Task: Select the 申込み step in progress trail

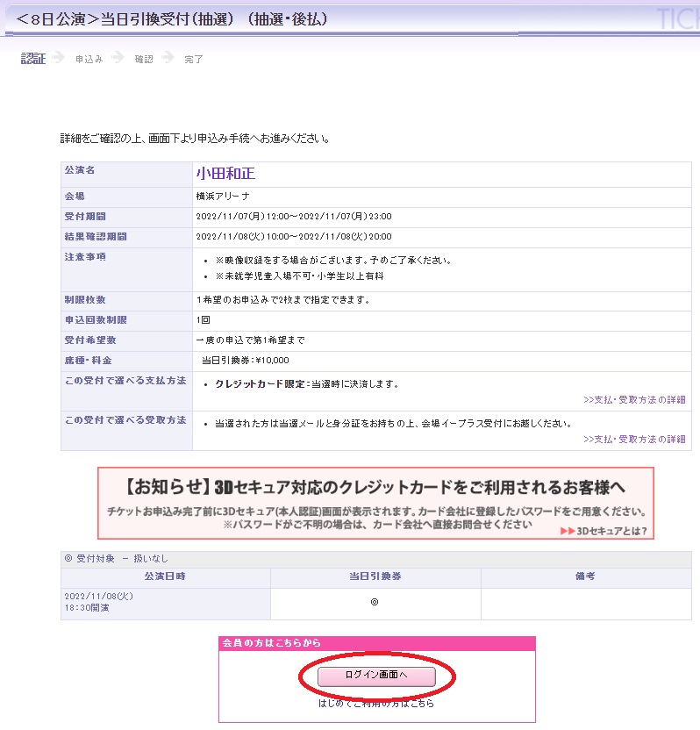Action: [x=89, y=59]
